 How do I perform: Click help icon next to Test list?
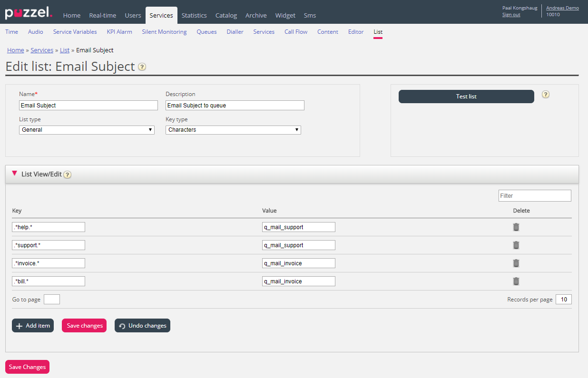pyautogui.click(x=546, y=95)
